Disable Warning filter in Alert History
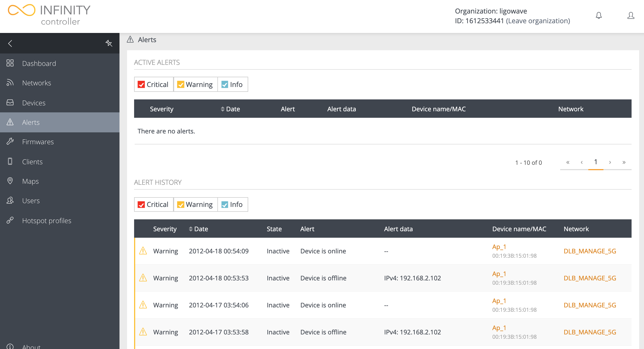This screenshot has height=349, width=644. [181, 204]
